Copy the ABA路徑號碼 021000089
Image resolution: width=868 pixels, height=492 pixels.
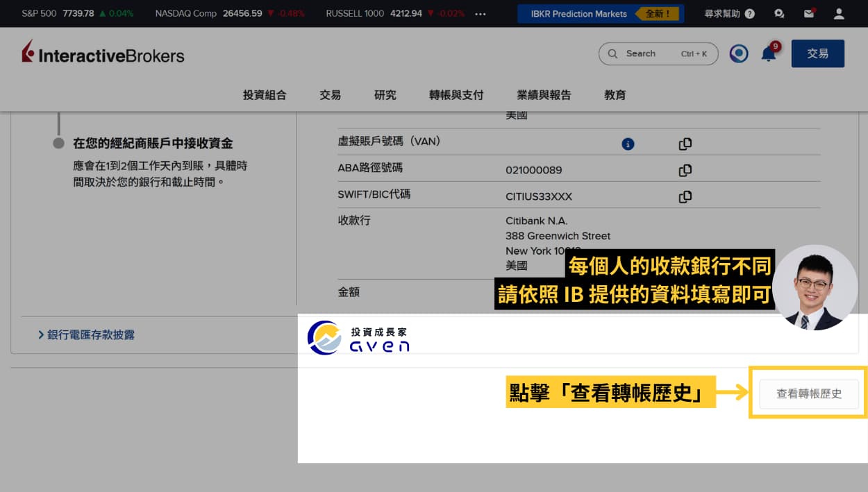[685, 170]
